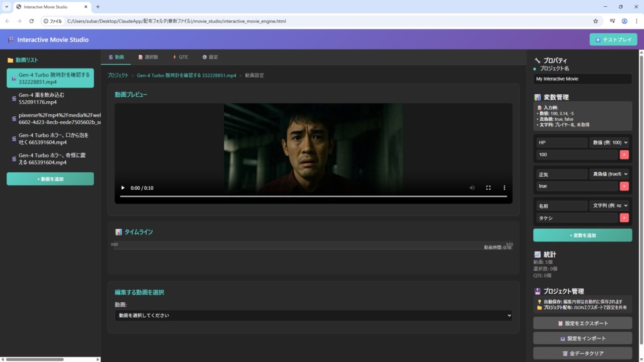Delete the HP variable

[625, 155]
